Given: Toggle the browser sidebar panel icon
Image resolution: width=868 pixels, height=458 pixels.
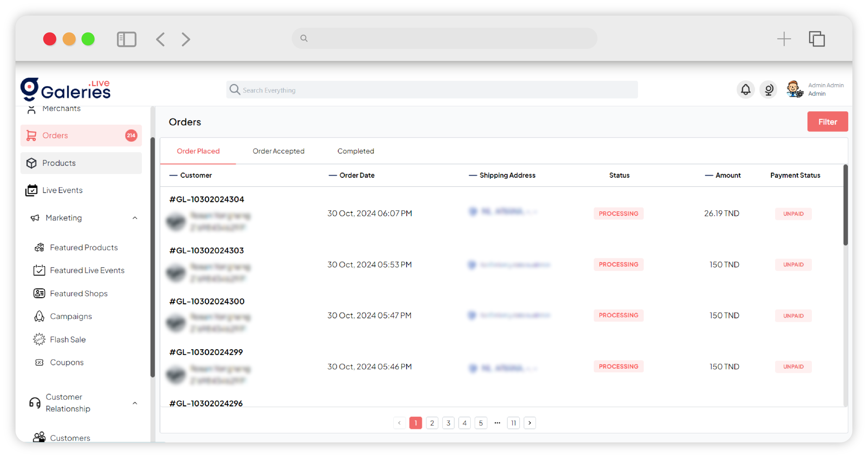Looking at the screenshot, I should point(126,39).
